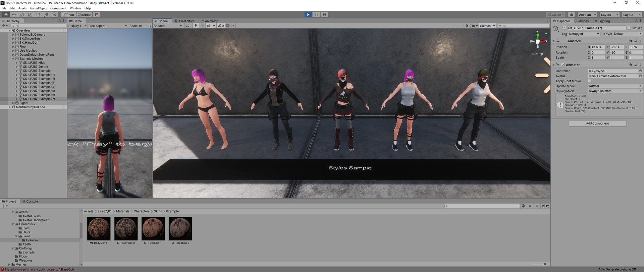Screen dimensions: 644x272
Task: Select the combined Transform tool
Action: pyautogui.click(x=46, y=15)
